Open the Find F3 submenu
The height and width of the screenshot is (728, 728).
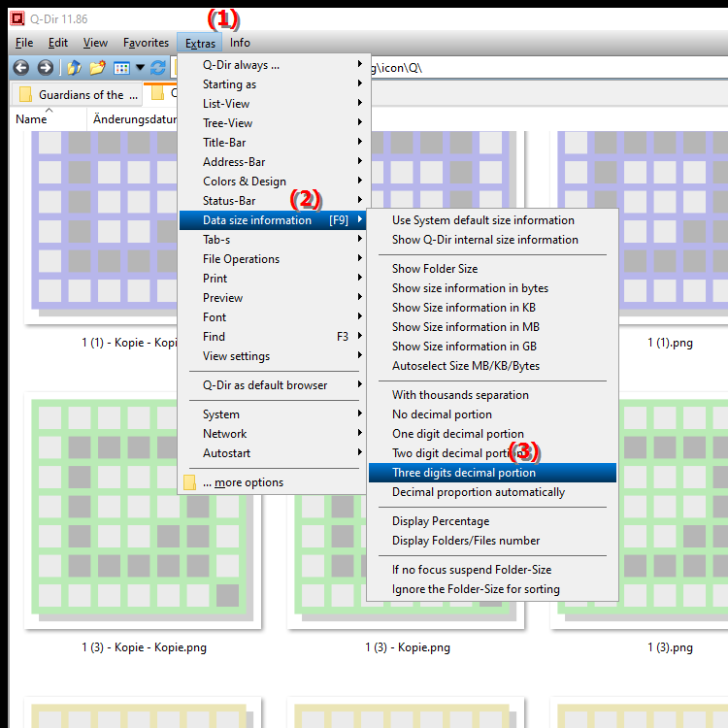pyautogui.click(x=274, y=337)
